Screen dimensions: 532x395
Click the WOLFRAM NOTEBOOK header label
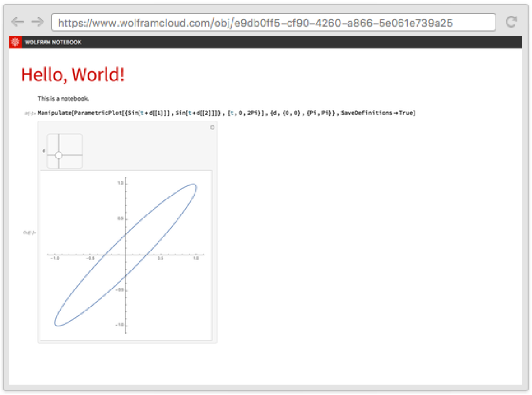53,42
